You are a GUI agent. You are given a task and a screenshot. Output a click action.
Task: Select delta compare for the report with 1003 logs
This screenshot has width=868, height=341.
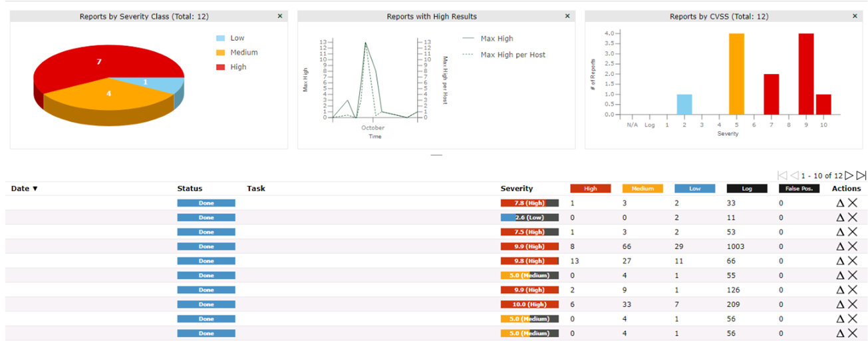pos(840,246)
